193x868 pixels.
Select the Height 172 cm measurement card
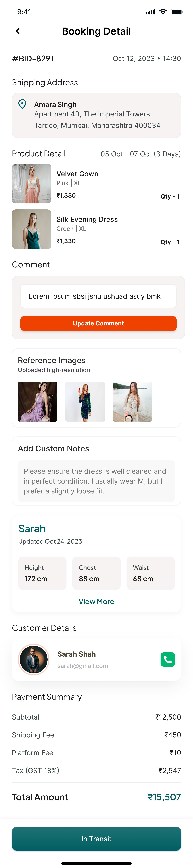(x=42, y=573)
